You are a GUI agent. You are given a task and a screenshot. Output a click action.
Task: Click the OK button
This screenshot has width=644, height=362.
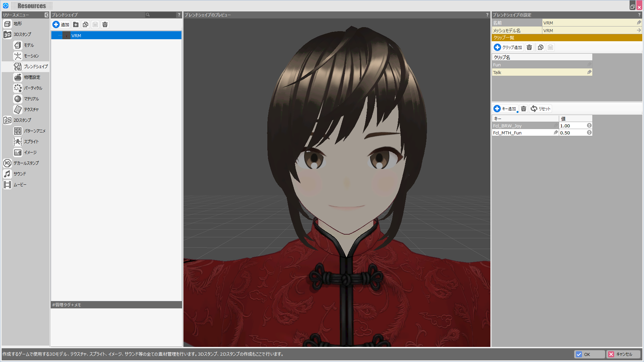(x=589, y=354)
